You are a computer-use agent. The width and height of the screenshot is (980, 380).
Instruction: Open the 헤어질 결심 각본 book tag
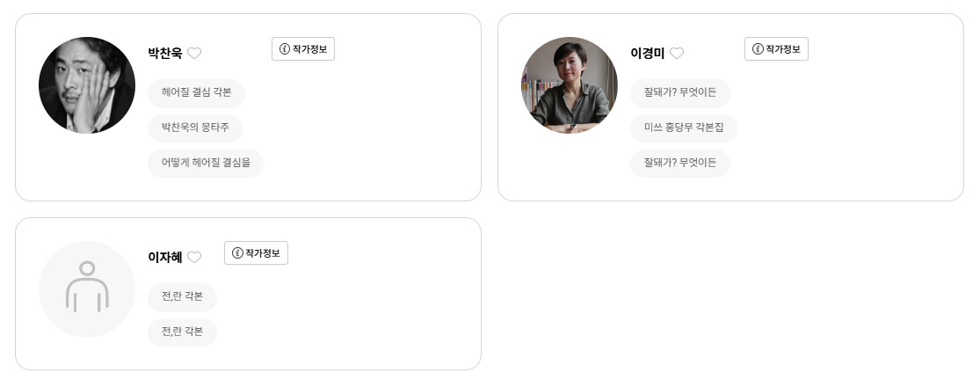pos(196,93)
